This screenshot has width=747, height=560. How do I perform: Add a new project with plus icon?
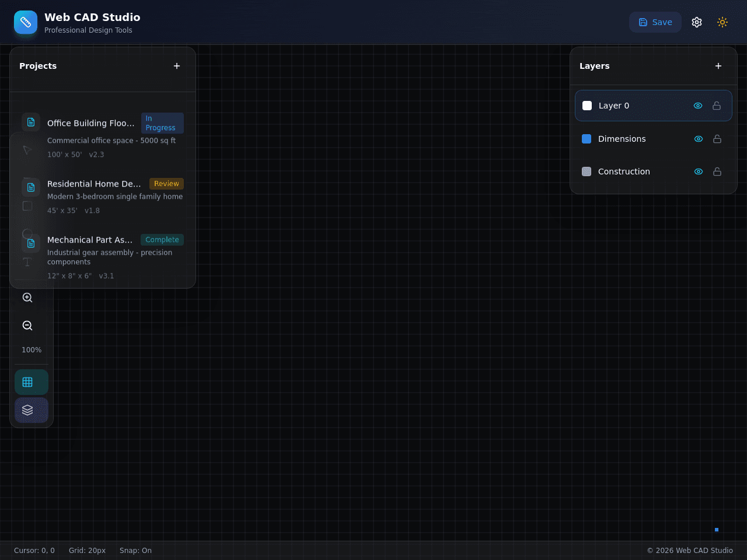point(177,66)
